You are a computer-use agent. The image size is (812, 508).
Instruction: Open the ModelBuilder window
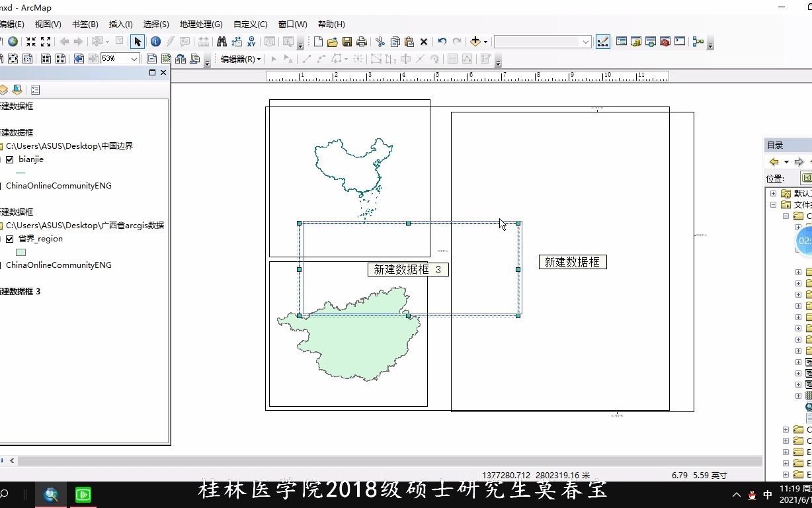[698, 41]
